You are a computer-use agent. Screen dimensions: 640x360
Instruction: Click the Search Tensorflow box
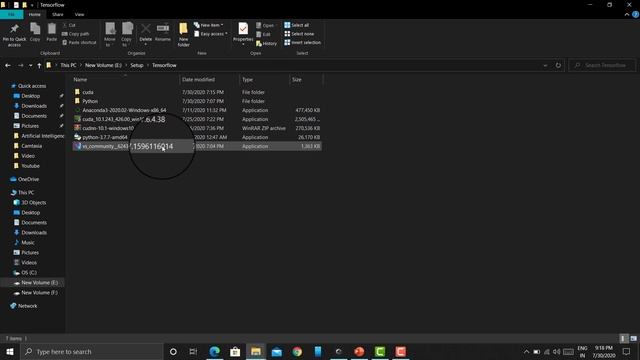(x=602, y=65)
